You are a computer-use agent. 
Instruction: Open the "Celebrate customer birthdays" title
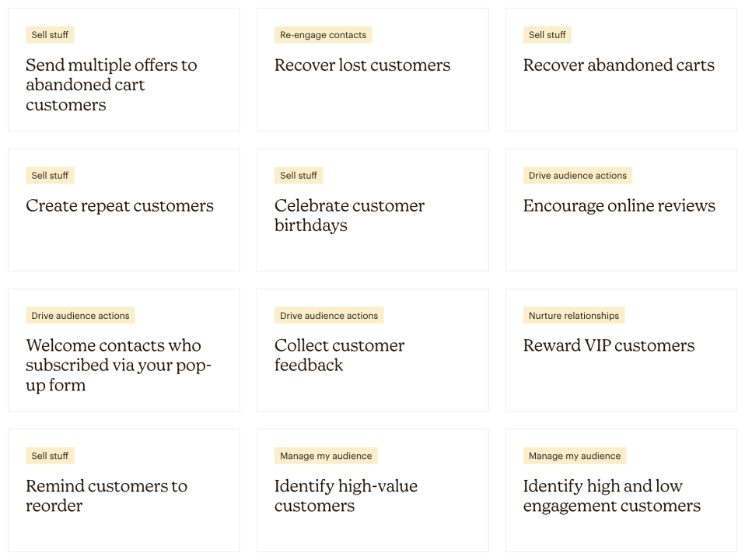pyautogui.click(x=349, y=215)
